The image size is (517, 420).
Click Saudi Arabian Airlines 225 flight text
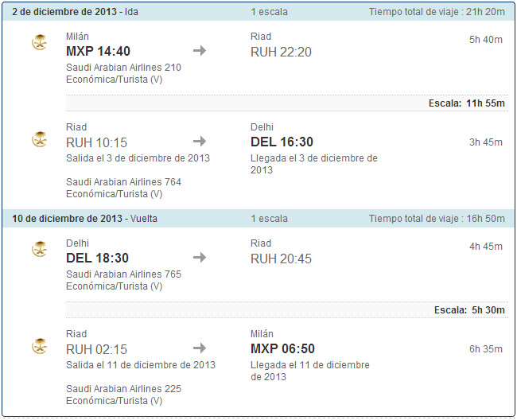(123, 389)
